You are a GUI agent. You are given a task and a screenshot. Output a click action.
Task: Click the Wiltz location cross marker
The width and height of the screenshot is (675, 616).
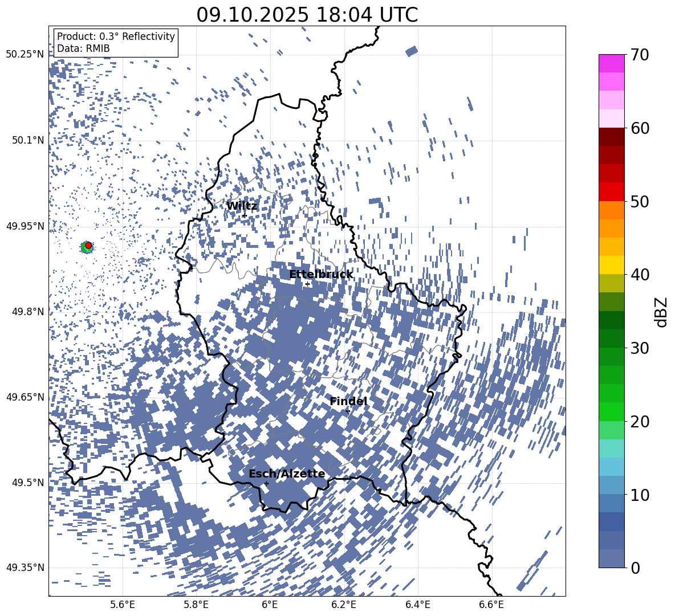click(245, 215)
